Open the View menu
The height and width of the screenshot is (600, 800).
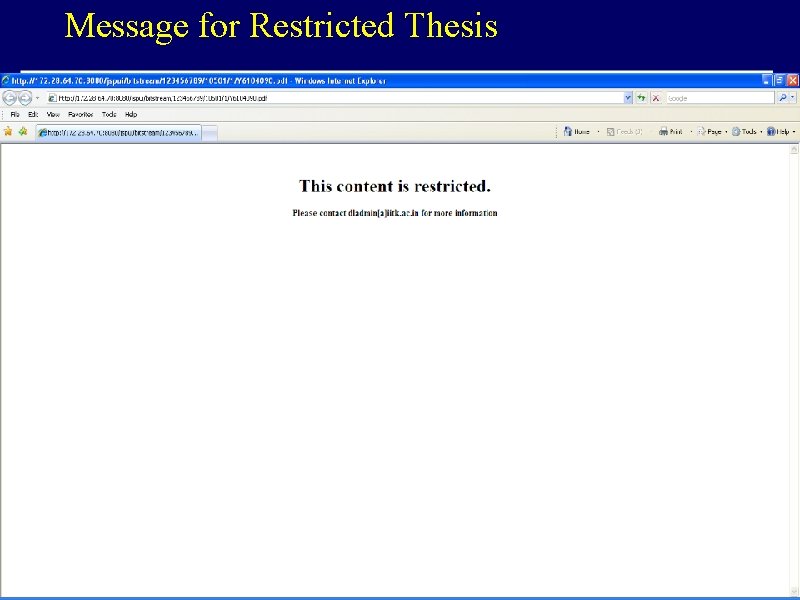(x=53, y=114)
